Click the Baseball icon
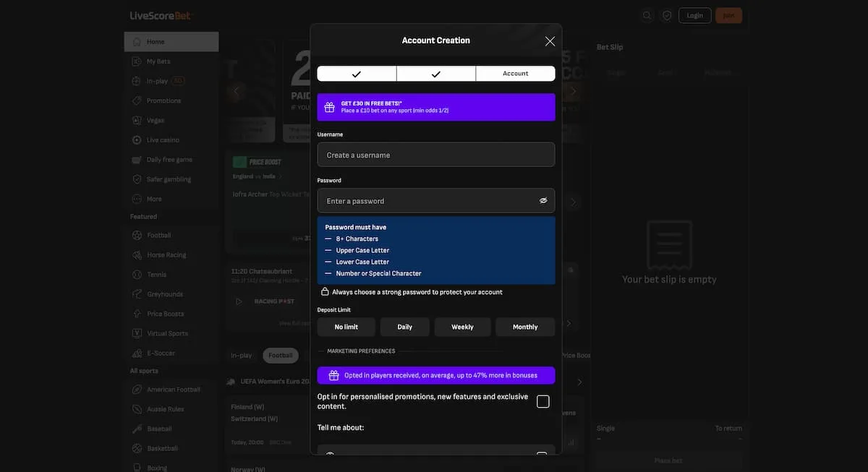868x472 pixels. point(137,429)
